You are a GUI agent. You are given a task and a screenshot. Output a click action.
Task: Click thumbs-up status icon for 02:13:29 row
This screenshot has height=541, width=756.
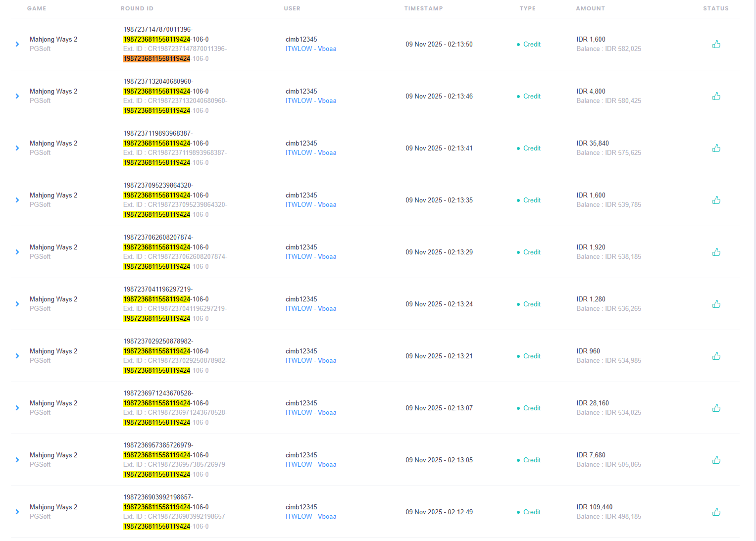(x=716, y=252)
